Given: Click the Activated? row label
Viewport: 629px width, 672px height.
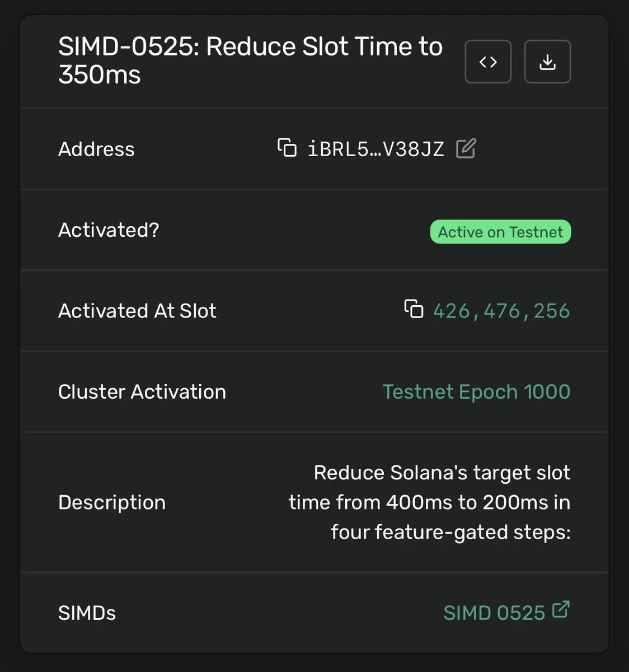Looking at the screenshot, I should click(x=109, y=230).
